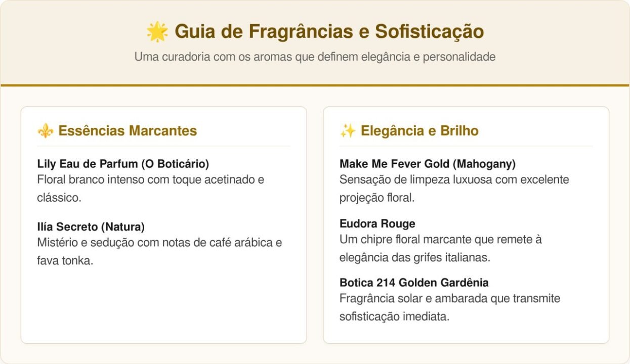Viewport: 630px width, 364px height.
Task: Click the Guia de Fragrâncias e Sofisticação title
Action: point(329,32)
